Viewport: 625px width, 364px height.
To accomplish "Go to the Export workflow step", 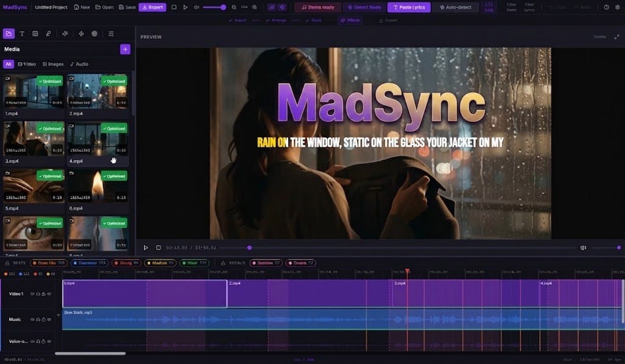I will point(388,20).
